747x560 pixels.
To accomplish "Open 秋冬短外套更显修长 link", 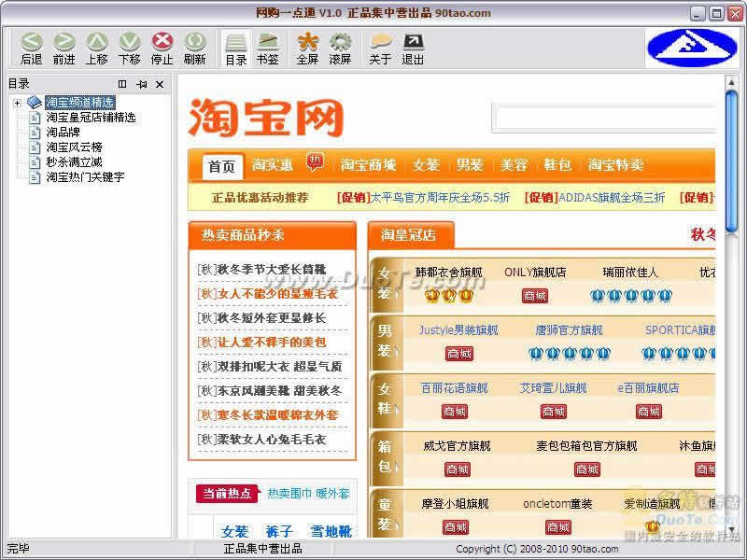I will click(272, 318).
